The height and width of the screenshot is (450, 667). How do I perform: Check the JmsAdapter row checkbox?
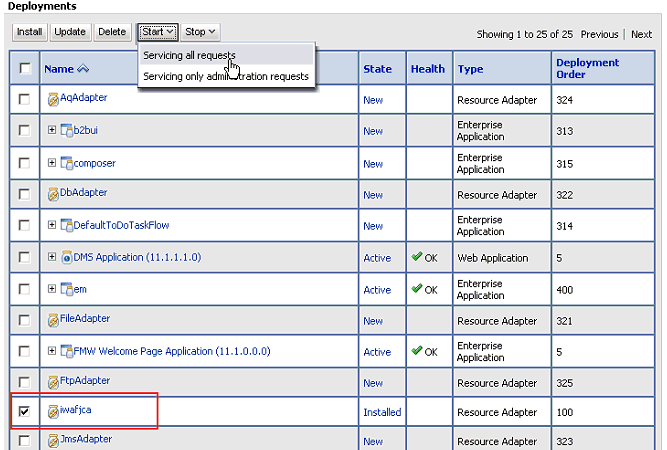coord(24,440)
